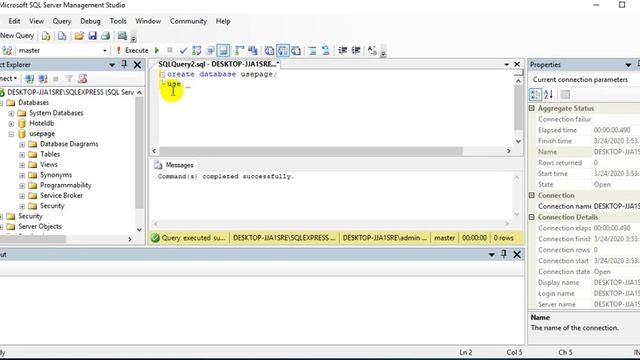Click the Execute button

click(132, 51)
